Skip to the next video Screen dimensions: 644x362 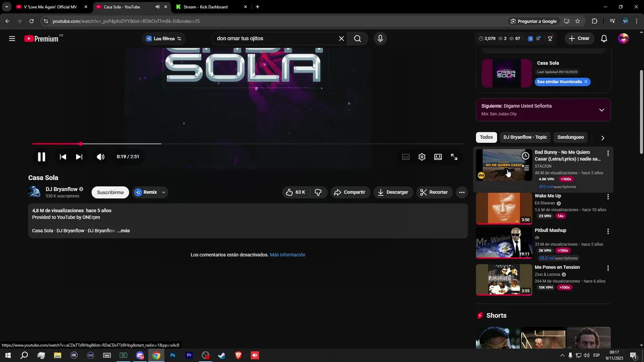point(79,157)
